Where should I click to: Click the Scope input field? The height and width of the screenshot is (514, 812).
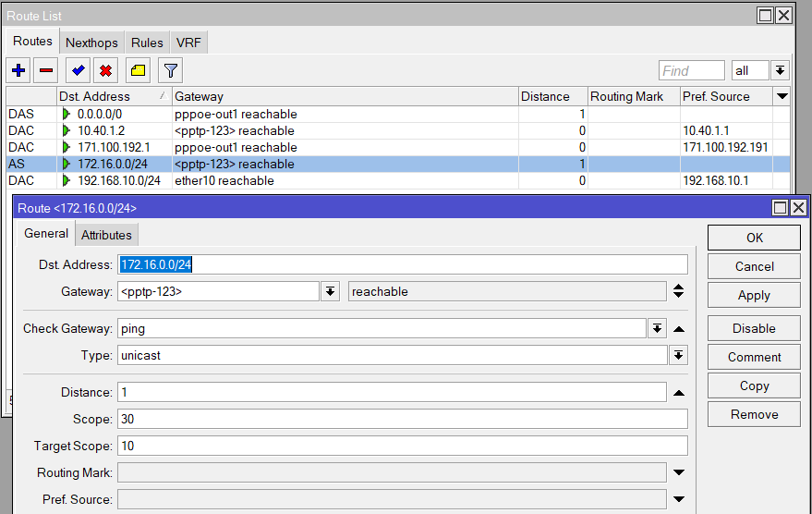402,419
